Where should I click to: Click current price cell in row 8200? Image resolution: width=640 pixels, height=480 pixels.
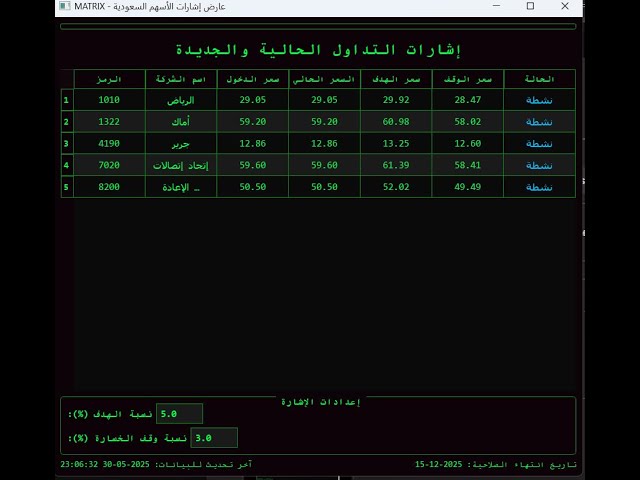pos(324,187)
